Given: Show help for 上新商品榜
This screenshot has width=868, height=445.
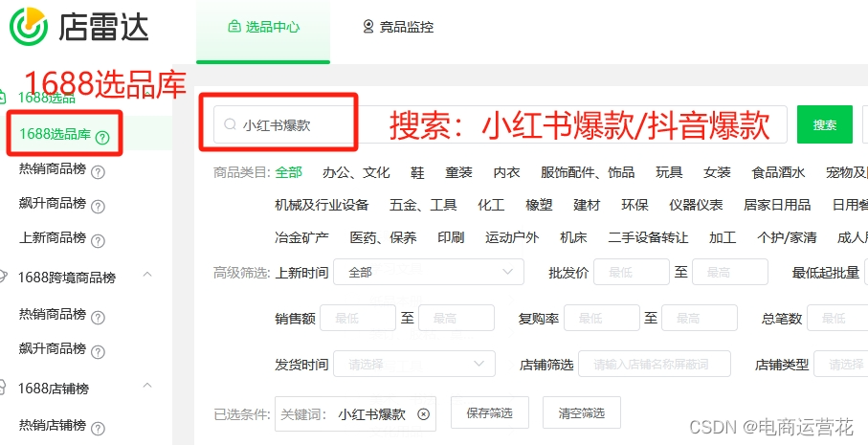Looking at the screenshot, I should 98,241.
